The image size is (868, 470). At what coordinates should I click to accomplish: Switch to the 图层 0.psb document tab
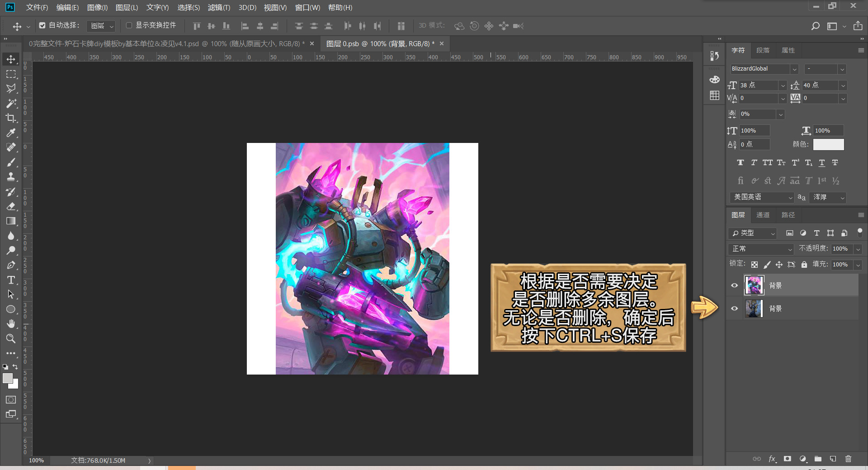click(x=380, y=43)
